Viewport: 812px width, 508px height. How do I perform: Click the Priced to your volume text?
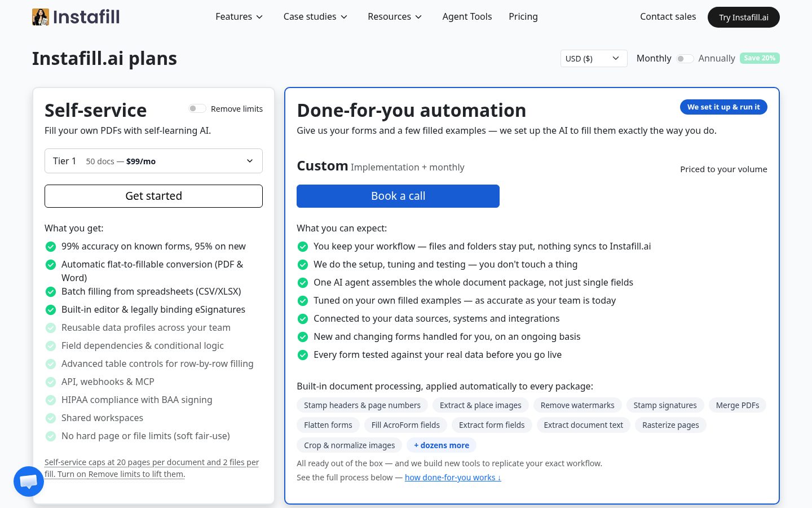[x=723, y=169]
